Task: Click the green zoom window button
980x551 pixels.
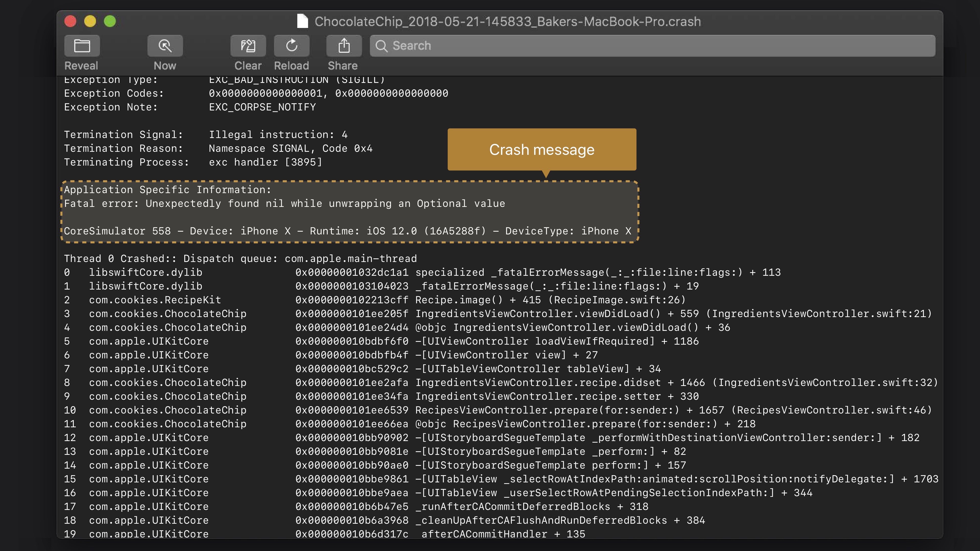Action: pyautogui.click(x=110, y=21)
